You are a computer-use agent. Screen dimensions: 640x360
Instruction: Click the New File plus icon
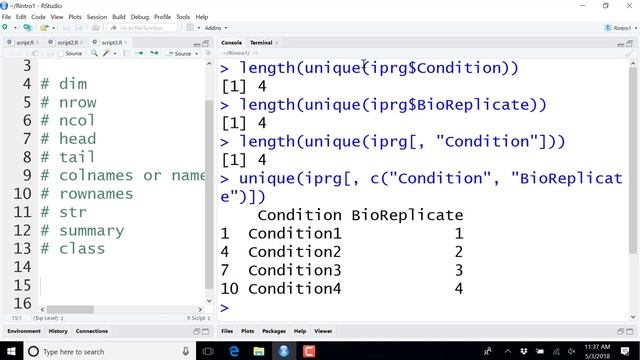click(5, 27)
